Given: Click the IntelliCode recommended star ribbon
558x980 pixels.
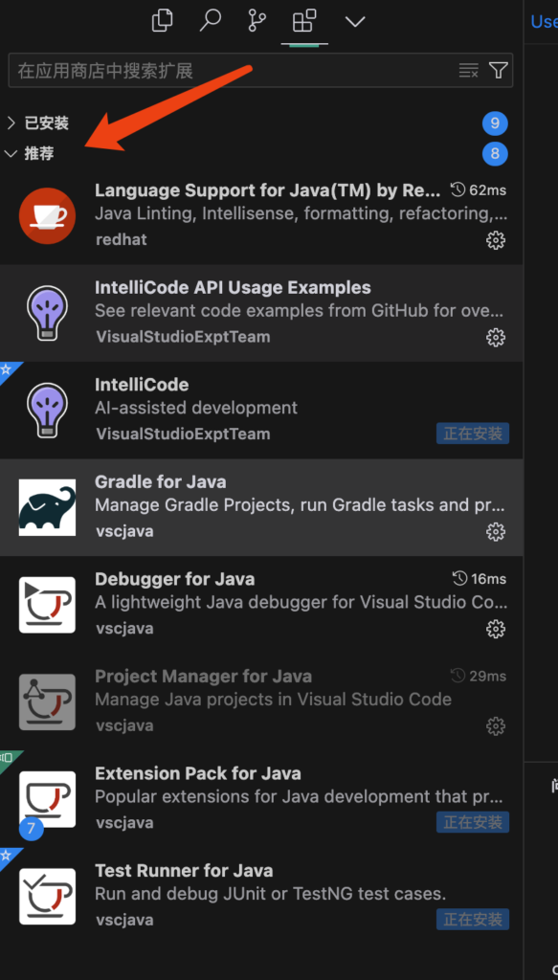Looking at the screenshot, I should 8,368.
